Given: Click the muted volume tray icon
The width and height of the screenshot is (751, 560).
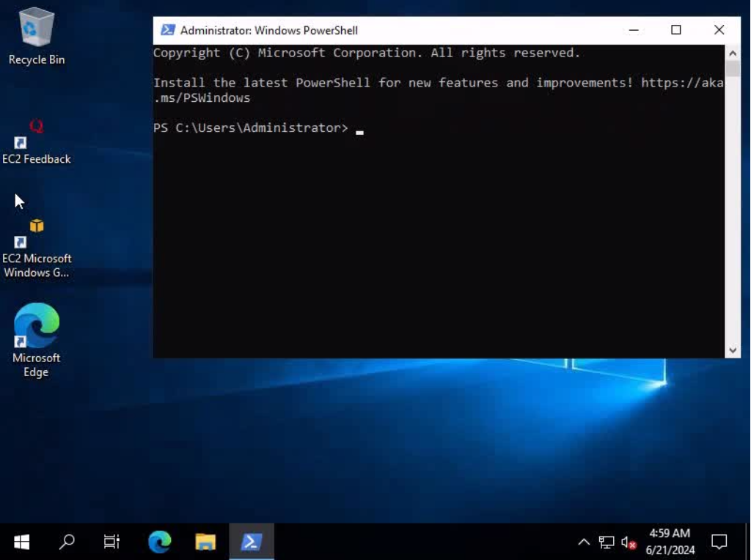Looking at the screenshot, I should coord(629,542).
